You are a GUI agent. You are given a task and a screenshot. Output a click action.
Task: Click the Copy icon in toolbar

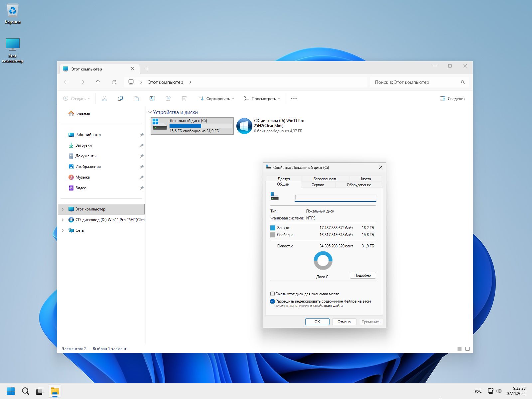tap(120, 98)
